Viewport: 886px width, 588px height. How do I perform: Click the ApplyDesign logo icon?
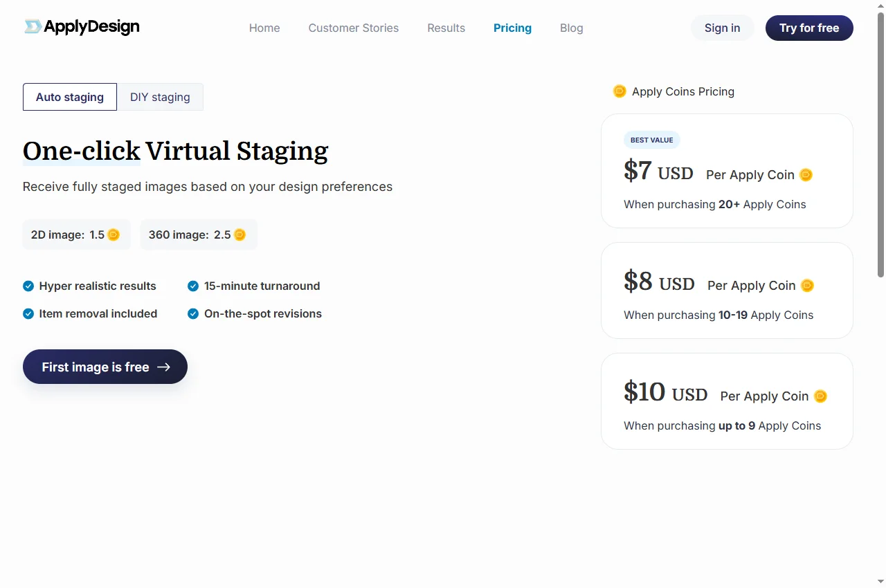[x=33, y=27]
